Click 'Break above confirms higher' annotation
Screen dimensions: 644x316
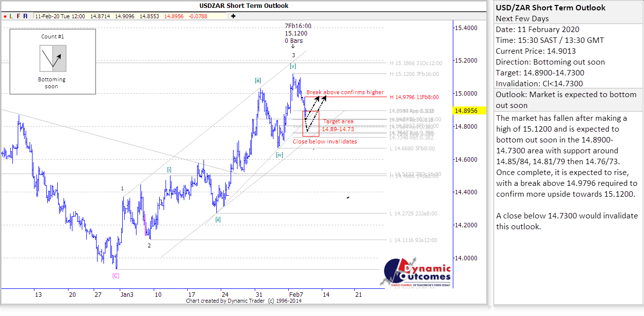345,92
